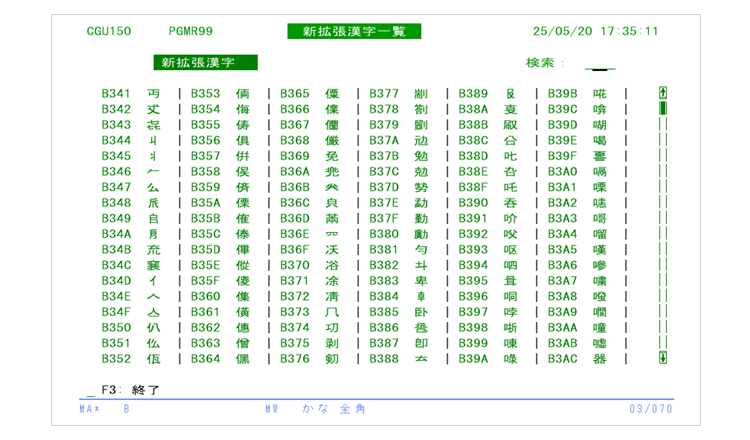Screen dimensions: 750x440
Task: Click the F3: 終了 function key label
Action: point(130,390)
